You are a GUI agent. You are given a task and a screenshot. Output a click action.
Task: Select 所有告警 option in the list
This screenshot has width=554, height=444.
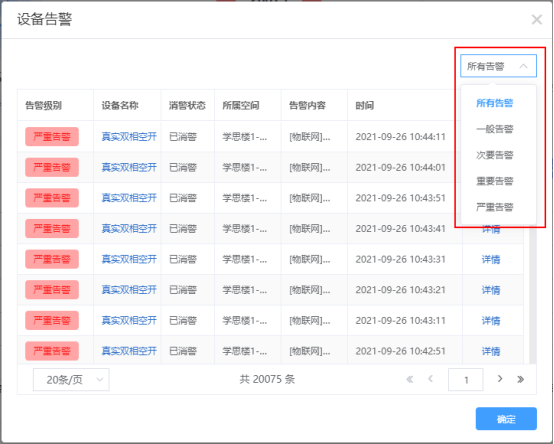coord(494,103)
